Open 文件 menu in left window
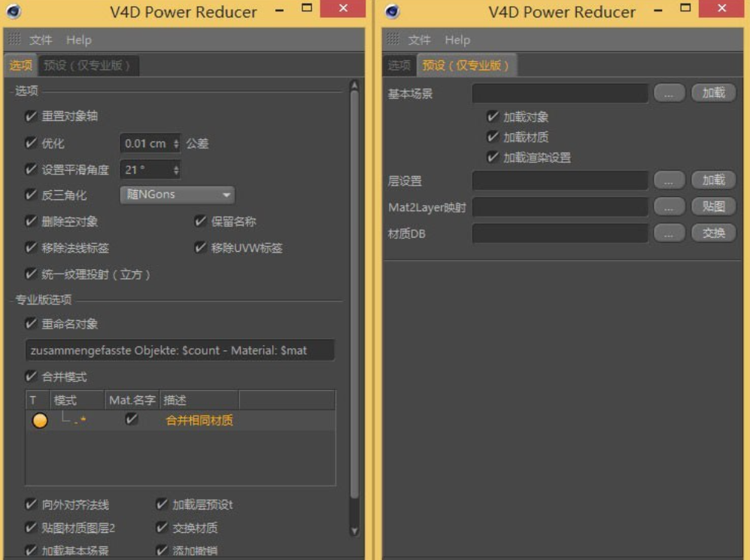 (41, 40)
